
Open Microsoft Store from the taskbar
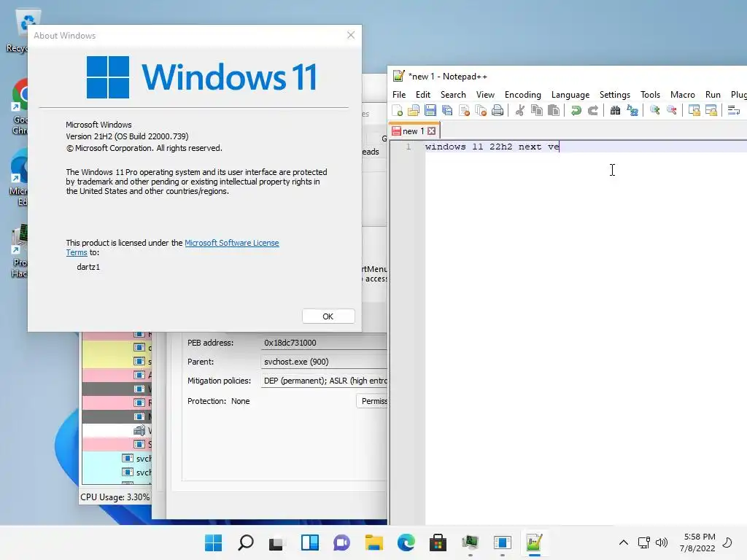(x=438, y=542)
